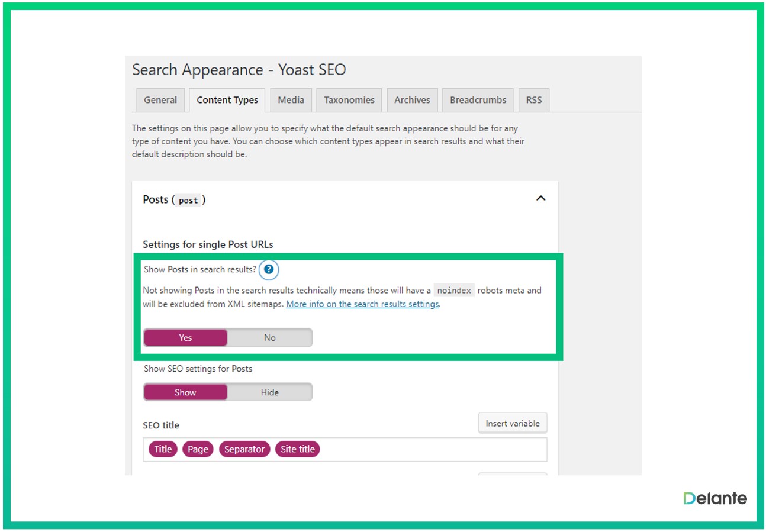Screen dimensions: 766x532
Task: Click the SEO title label
Action: coord(161,425)
